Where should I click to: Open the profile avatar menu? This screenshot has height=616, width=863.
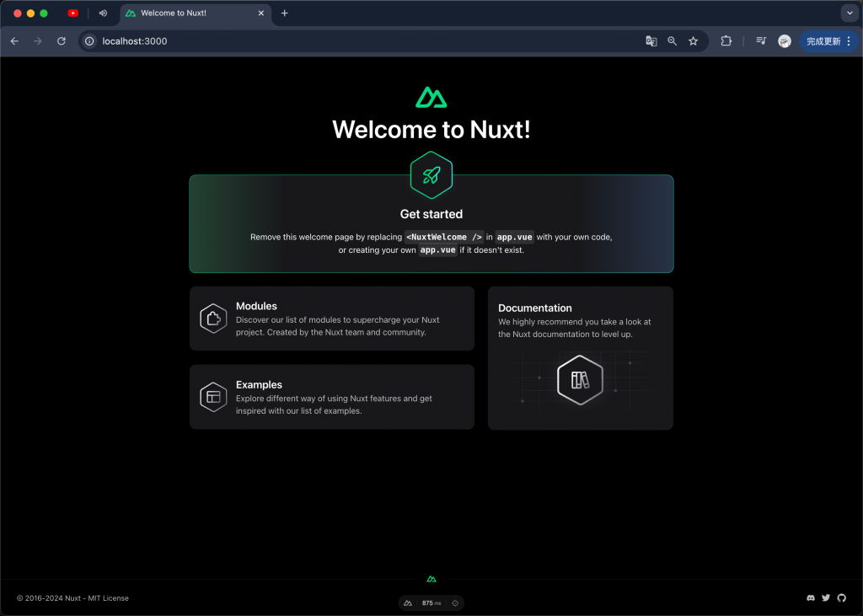point(785,41)
